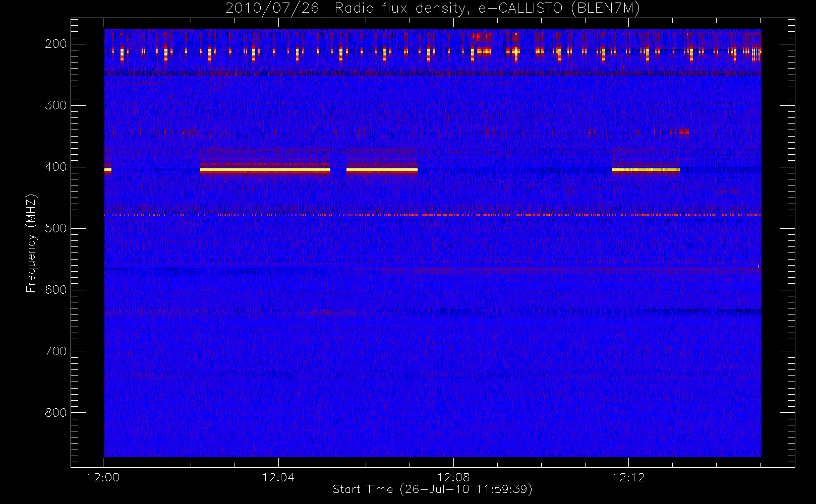Click the 200 frequency tick label
The height and width of the screenshot is (504, 816).
pos(56,44)
